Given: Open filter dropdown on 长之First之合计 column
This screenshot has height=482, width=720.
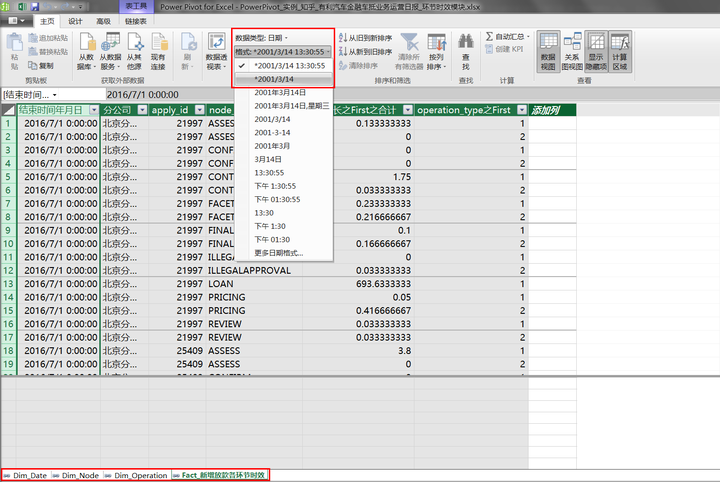Looking at the screenshot, I should pos(408,110).
